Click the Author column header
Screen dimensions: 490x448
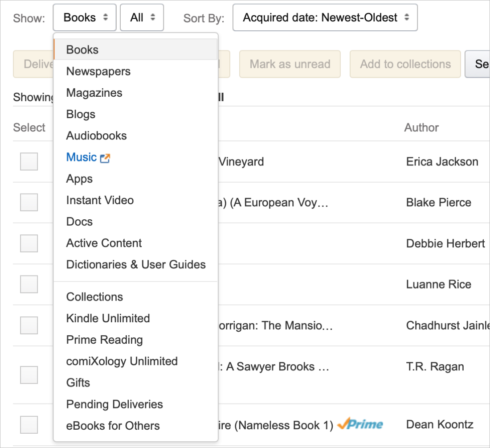click(x=421, y=127)
